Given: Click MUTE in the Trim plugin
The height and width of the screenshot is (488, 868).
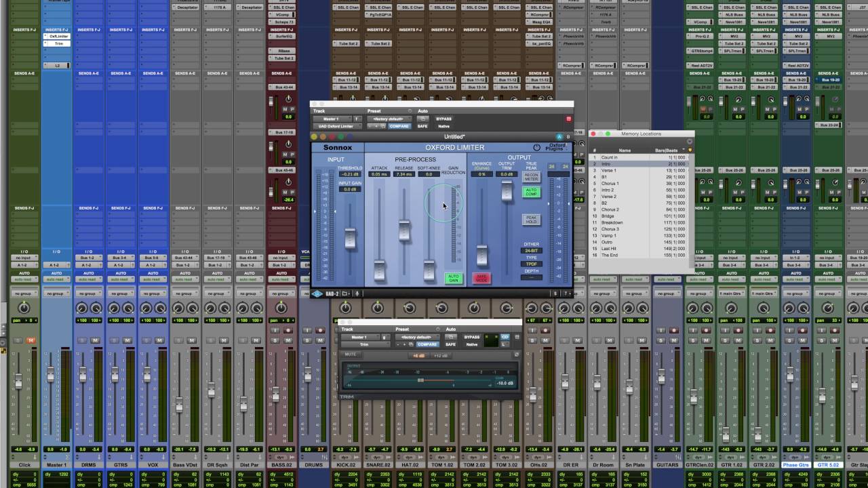Looking at the screenshot, I should 350,354.
